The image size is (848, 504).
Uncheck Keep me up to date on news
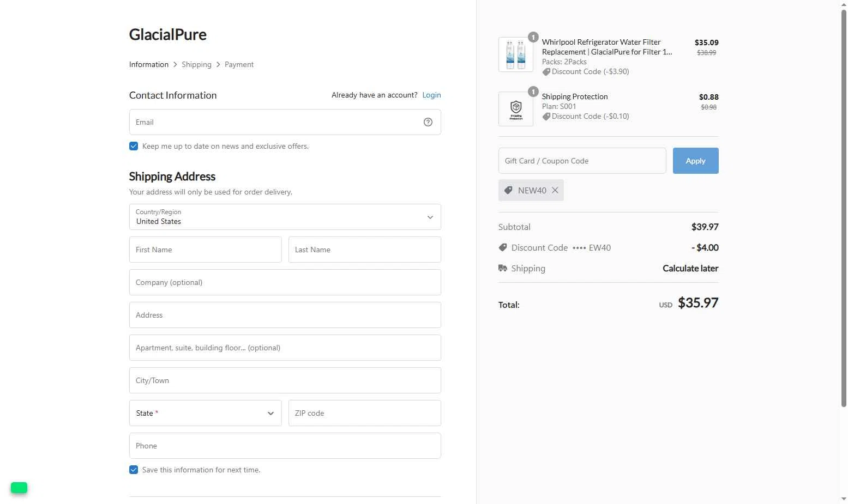pos(134,146)
